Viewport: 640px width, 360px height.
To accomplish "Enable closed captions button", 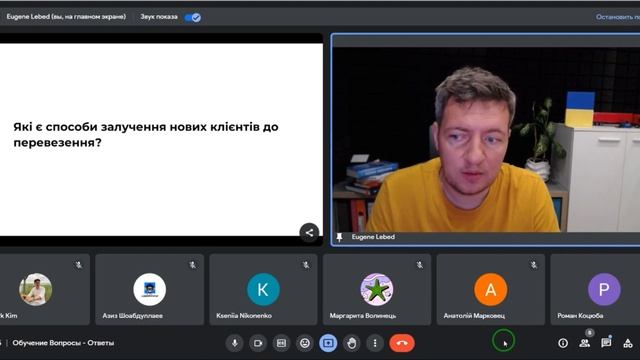I will (x=281, y=343).
